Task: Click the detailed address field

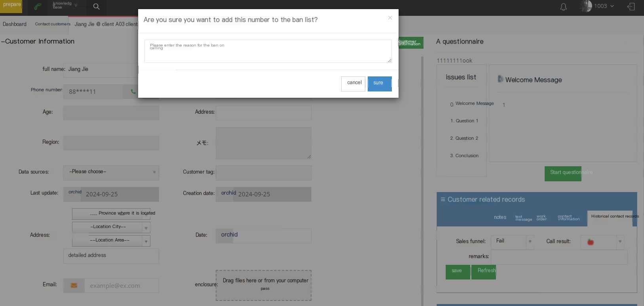Action: point(111,256)
